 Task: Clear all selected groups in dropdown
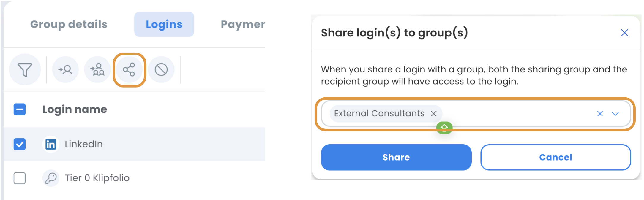pyautogui.click(x=600, y=114)
